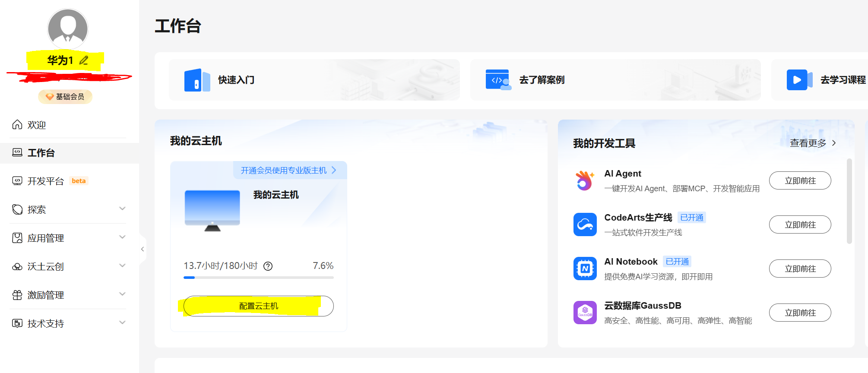Open the 应用管理 menu item

69,238
